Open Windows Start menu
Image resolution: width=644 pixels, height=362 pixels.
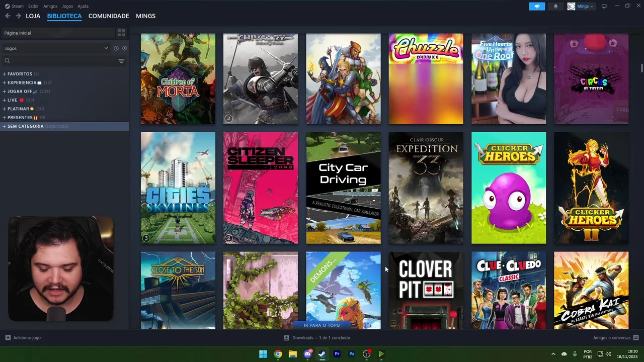[263, 354]
